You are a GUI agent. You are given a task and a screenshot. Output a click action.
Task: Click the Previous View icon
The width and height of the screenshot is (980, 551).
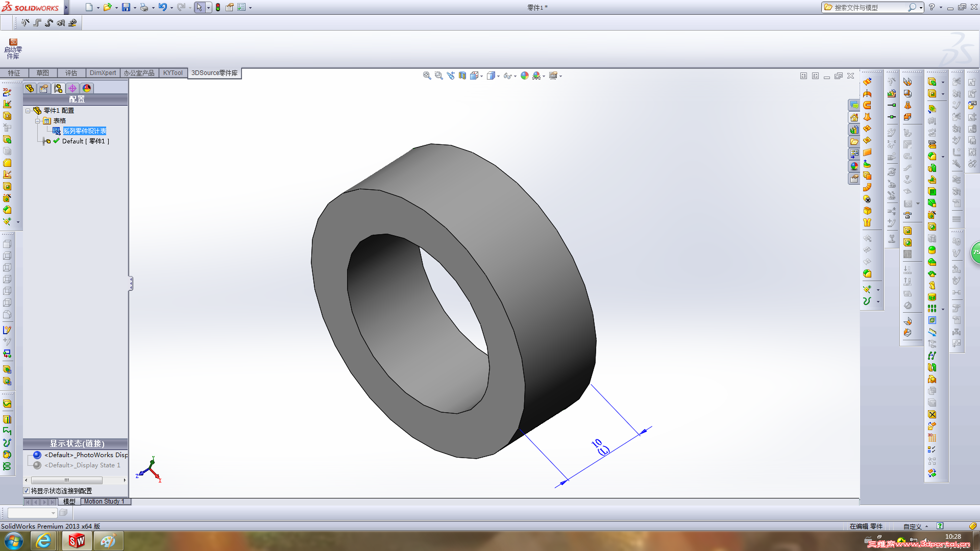[x=451, y=76]
